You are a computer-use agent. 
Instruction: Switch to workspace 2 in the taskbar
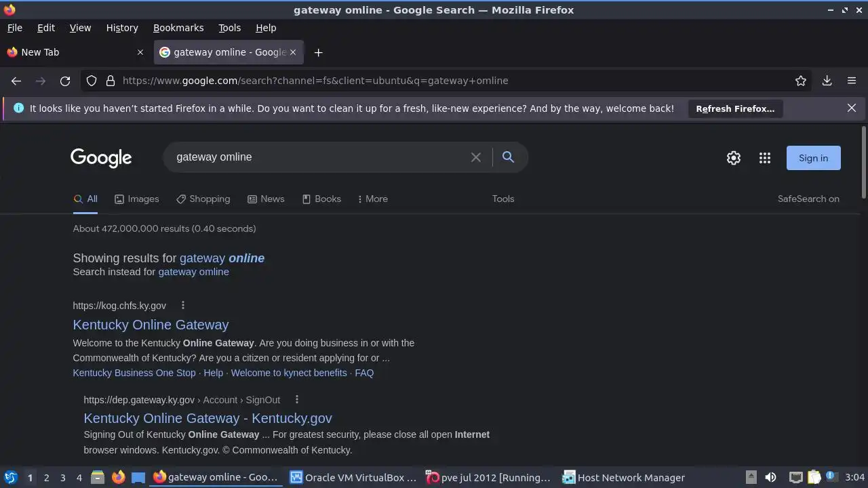[46, 477]
